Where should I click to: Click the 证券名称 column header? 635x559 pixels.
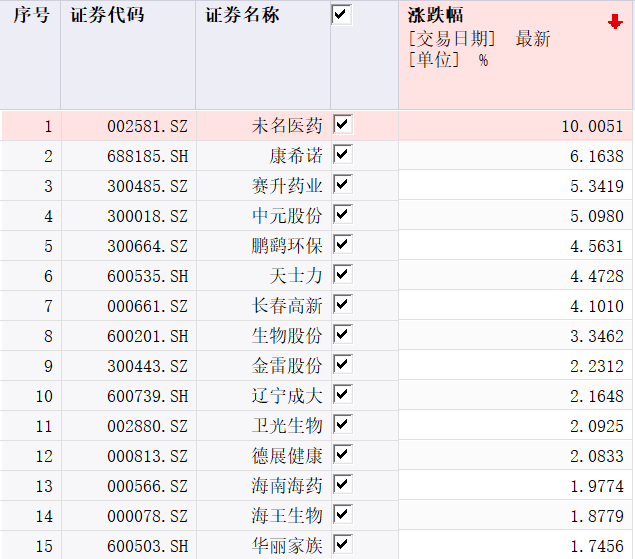243,16
